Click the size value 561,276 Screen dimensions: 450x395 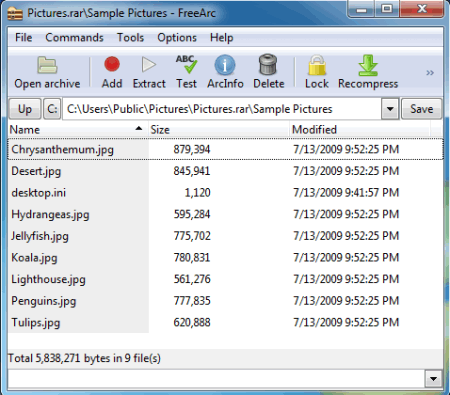pyautogui.click(x=192, y=279)
